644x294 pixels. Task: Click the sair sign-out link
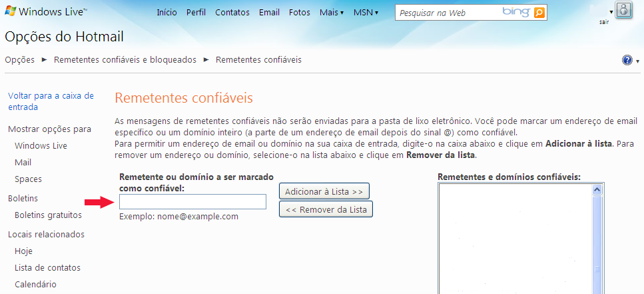click(x=603, y=22)
